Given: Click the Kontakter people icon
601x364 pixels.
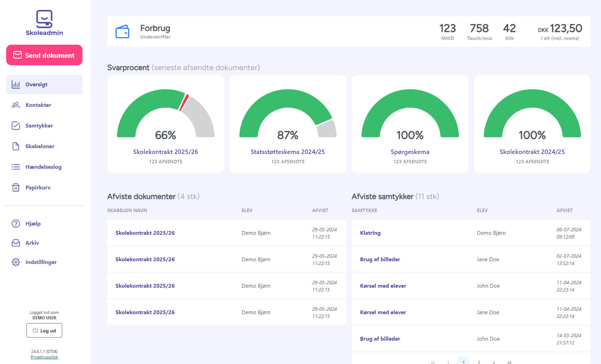Looking at the screenshot, I should (x=16, y=105).
